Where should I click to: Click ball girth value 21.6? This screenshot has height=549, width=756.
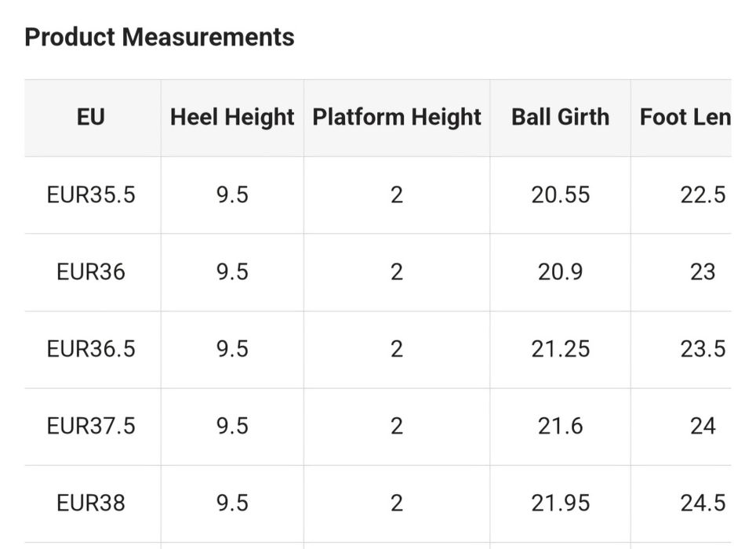tap(560, 426)
